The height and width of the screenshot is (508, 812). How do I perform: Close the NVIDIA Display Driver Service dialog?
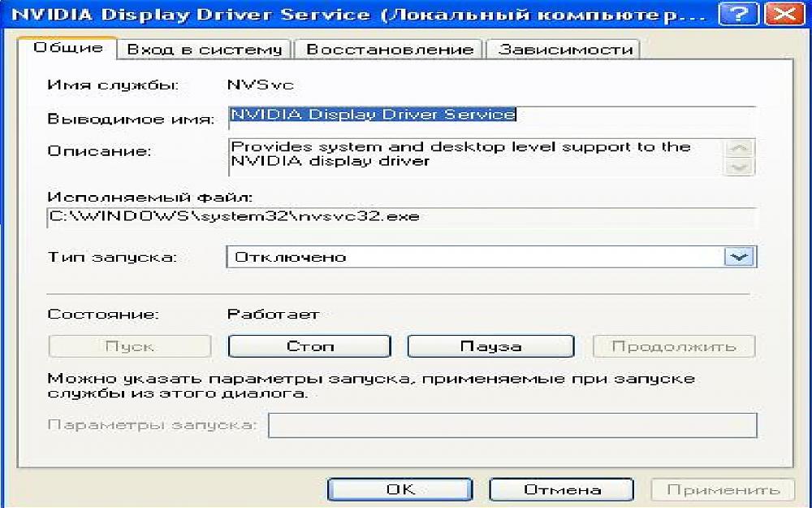coord(779,15)
